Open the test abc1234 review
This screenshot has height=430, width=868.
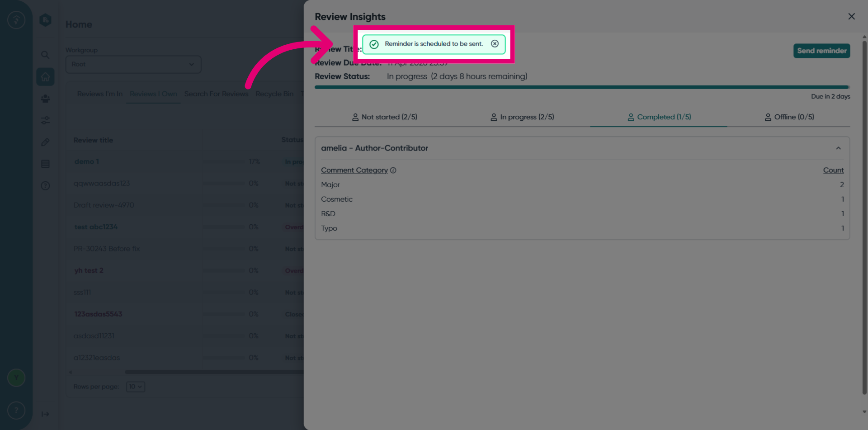pos(96,227)
